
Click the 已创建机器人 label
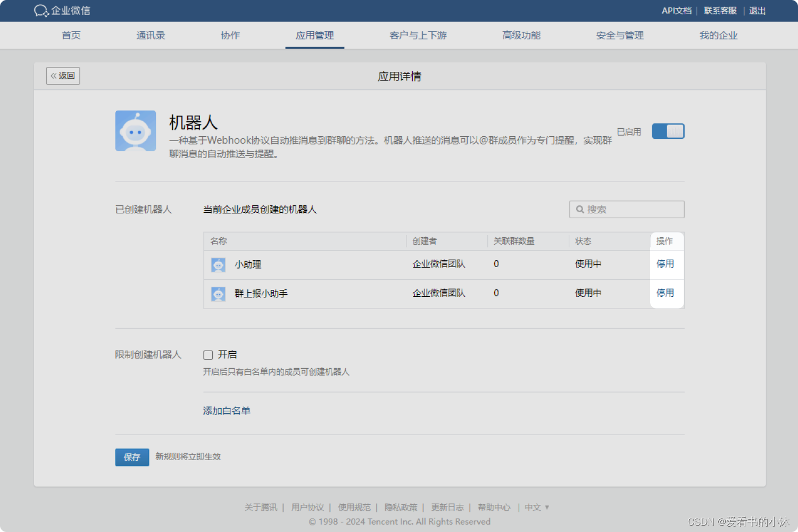[x=144, y=210]
